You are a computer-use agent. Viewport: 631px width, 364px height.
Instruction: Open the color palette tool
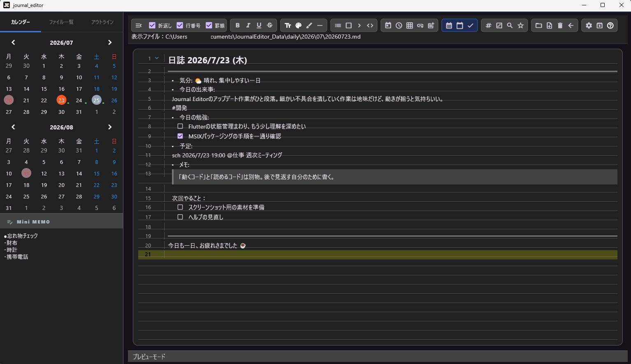(x=298, y=25)
